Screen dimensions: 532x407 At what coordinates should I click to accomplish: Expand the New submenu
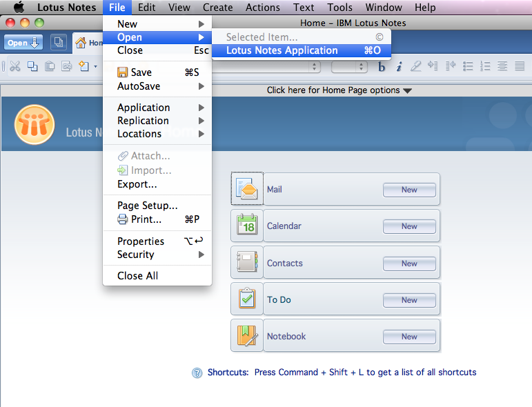(x=157, y=24)
